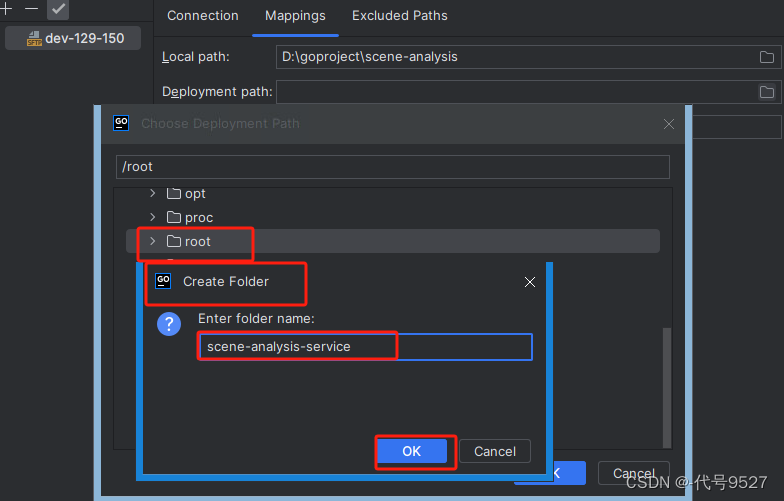Remove server with the minus icon
The width and height of the screenshot is (784, 501).
(32, 9)
